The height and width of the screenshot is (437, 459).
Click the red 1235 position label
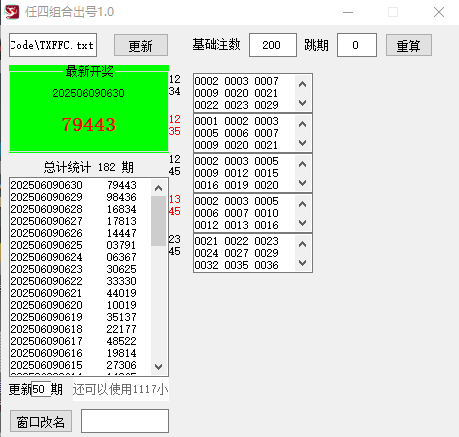pyautogui.click(x=175, y=125)
